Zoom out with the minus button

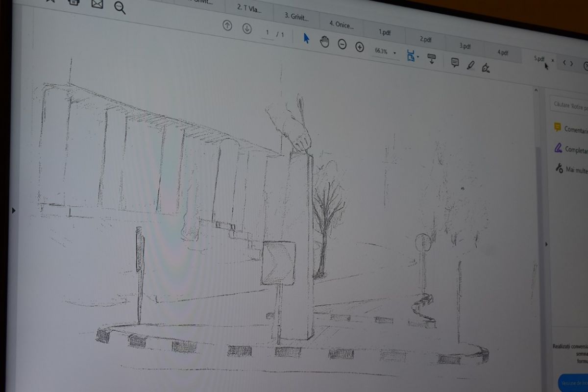tap(343, 45)
